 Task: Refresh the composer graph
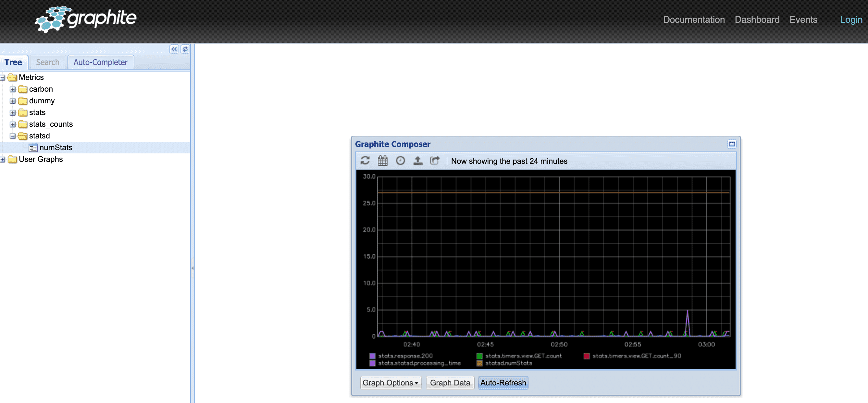point(365,161)
